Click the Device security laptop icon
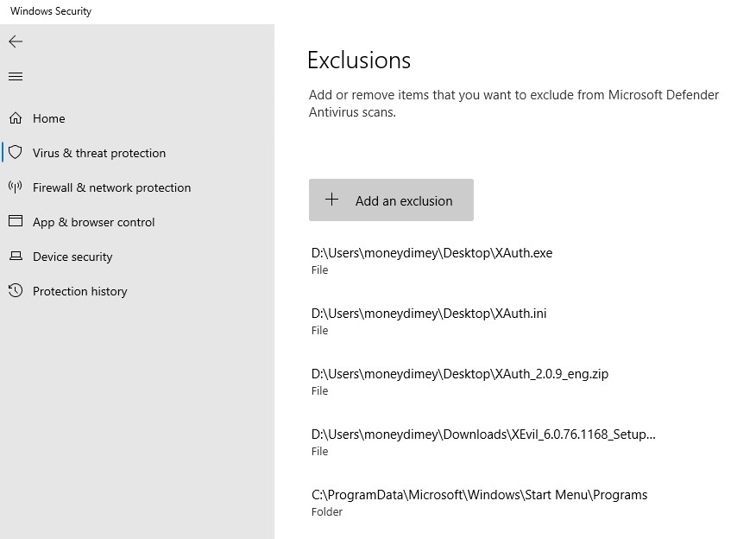This screenshot has height=539, width=756. click(16, 257)
